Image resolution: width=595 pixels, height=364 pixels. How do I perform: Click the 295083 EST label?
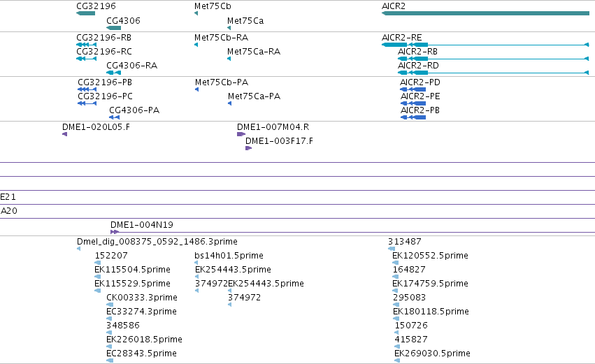(x=410, y=298)
